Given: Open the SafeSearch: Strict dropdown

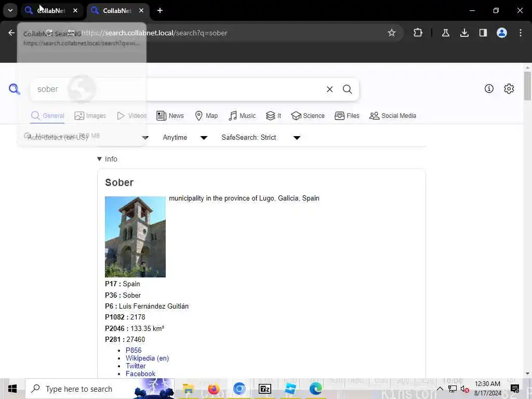Looking at the screenshot, I should pos(261,137).
